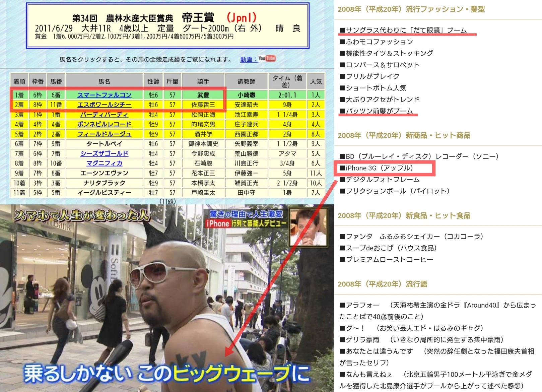Open horse マグニフィカ results
The height and width of the screenshot is (392, 542).
[104, 163]
